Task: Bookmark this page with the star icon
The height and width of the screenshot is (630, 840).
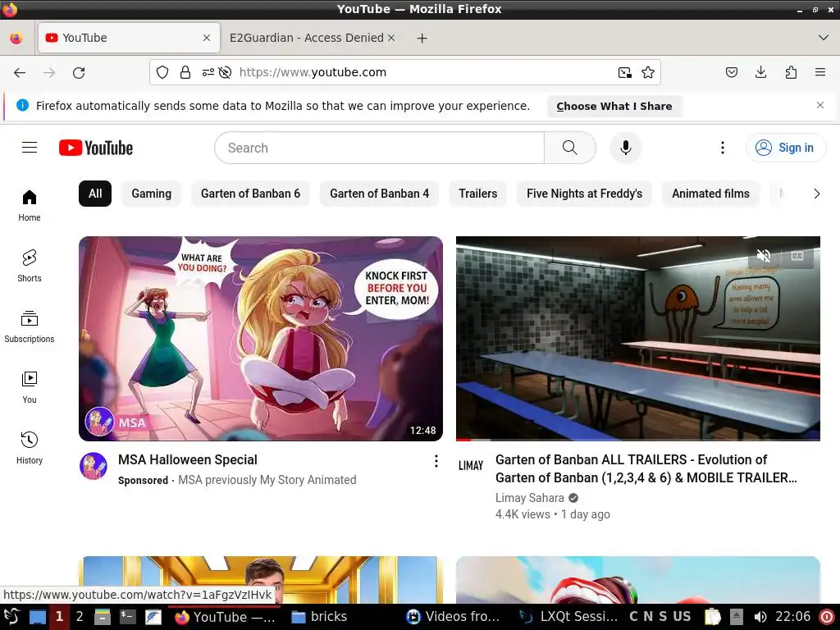Action: [648, 72]
